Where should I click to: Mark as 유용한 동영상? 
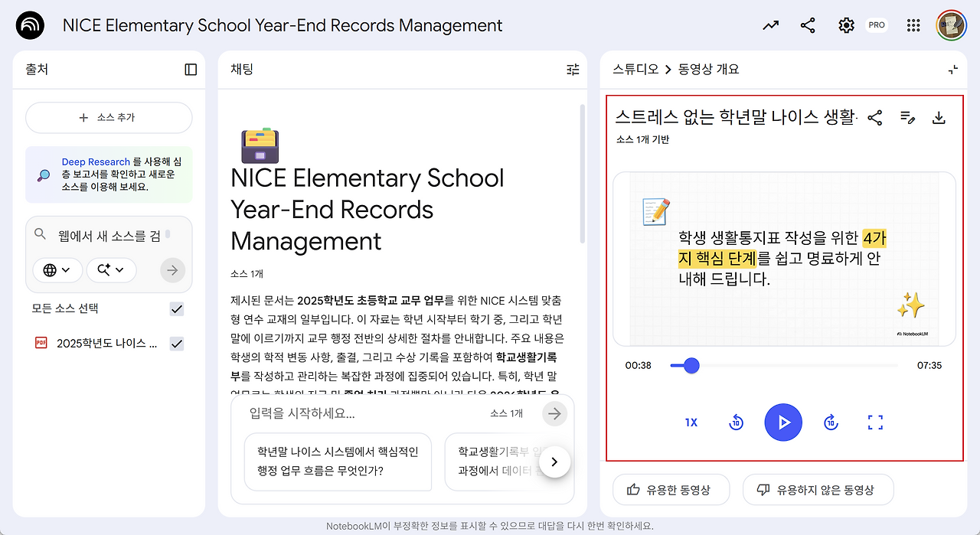tap(671, 490)
